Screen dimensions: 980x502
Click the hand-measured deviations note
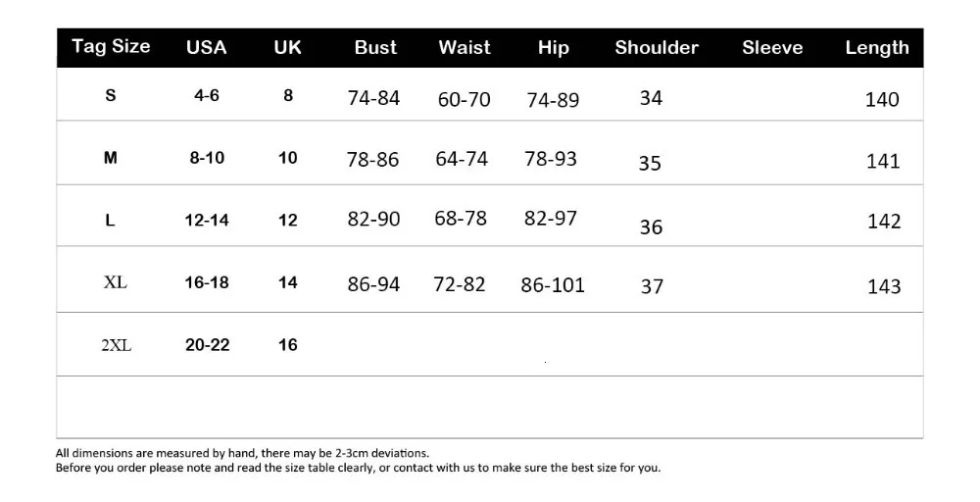[x=242, y=453]
